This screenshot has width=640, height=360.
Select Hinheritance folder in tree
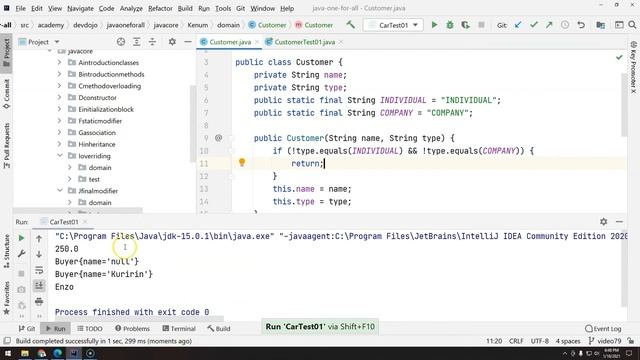[x=96, y=144]
